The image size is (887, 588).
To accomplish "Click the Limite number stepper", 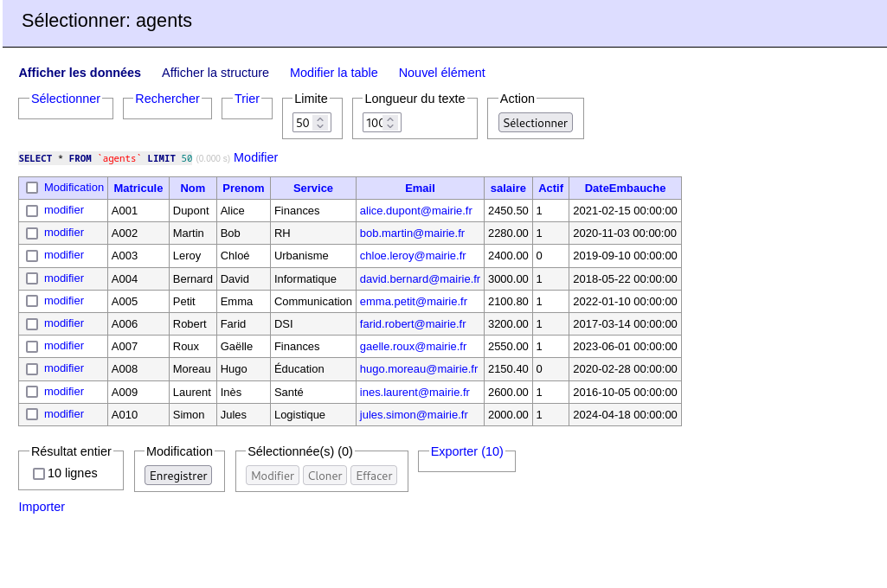I will pos(320,123).
